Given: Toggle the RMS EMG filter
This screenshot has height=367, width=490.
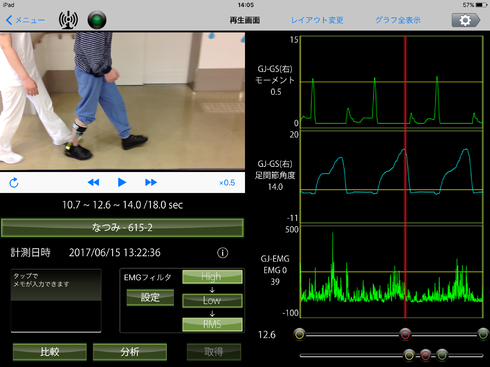Looking at the screenshot, I should click(x=212, y=324).
